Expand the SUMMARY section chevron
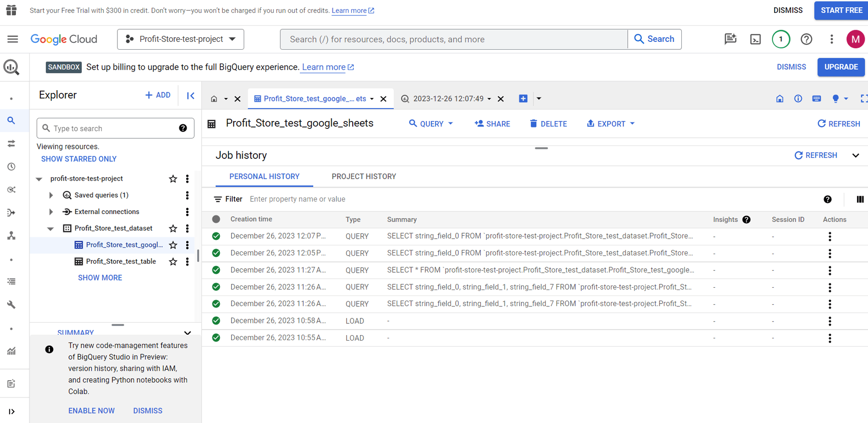Screen dimensions: 868x423 point(188,333)
